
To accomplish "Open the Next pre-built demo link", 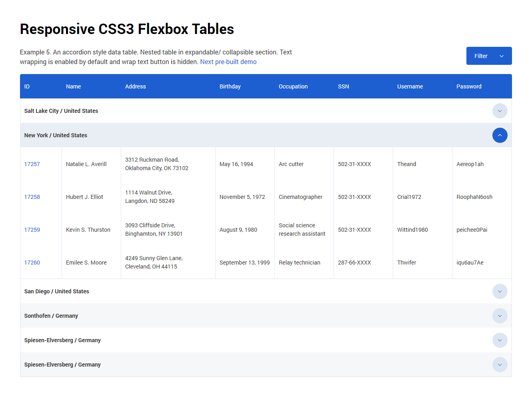I will coord(228,62).
